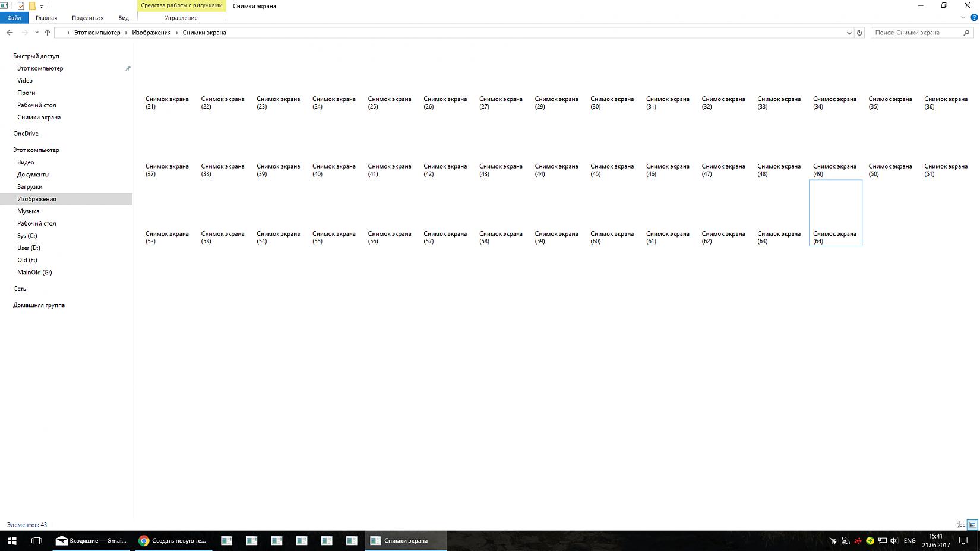
Task: Switch to large thumbnails view in status bar
Action: coord(972,525)
